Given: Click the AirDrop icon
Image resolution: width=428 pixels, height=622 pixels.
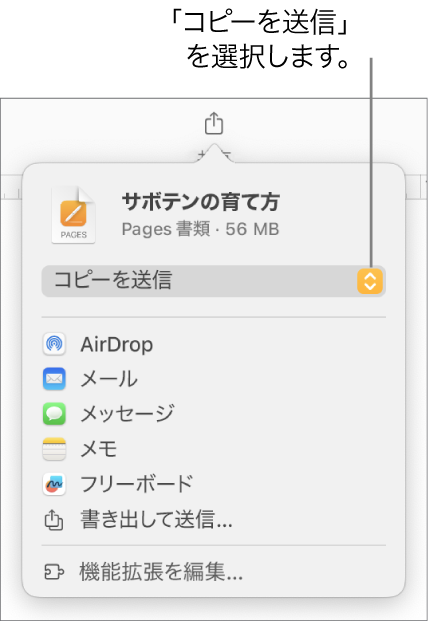Looking at the screenshot, I should pyautogui.click(x=54, y=344).
